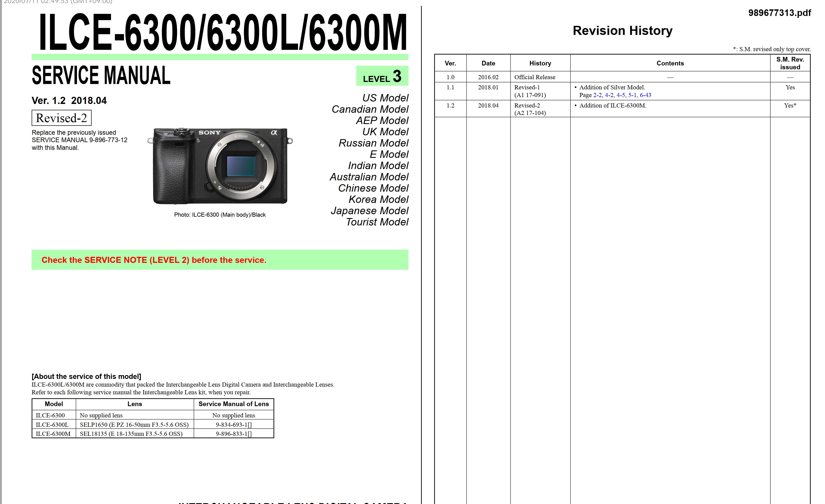The height and width of the screenshot is (504, 825).
Task: Select the boxed Revised-2 label
Action: coord(61,118)
